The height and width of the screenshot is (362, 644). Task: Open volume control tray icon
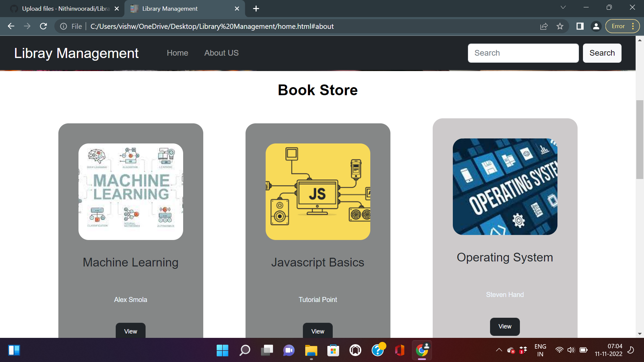coord(571,350)
